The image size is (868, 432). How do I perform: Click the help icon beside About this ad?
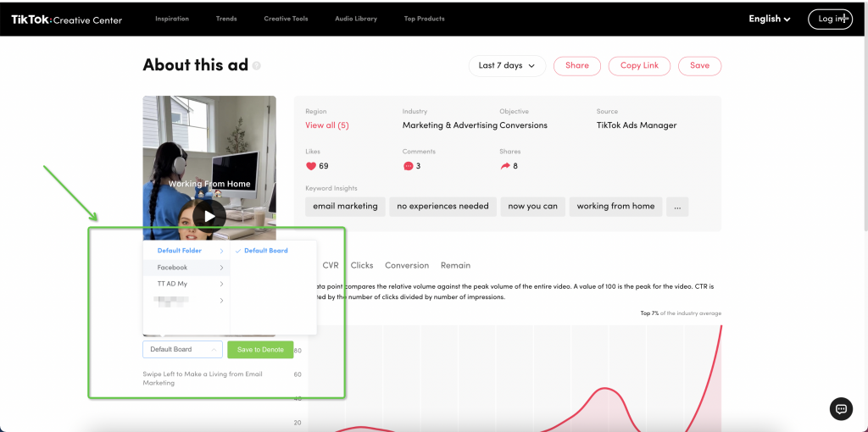point(256,66)
